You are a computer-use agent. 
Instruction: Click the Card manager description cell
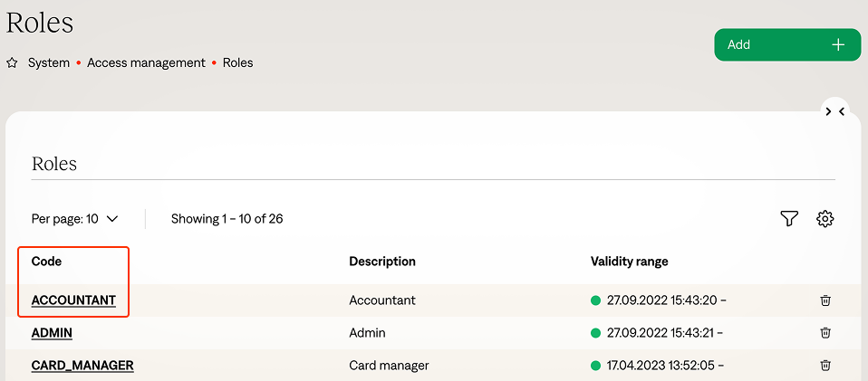point(389,366)
